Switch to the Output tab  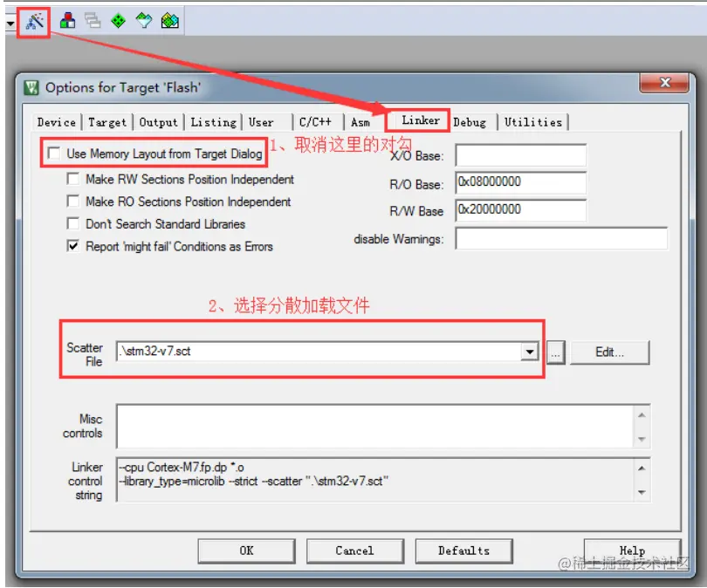(158, 122)
